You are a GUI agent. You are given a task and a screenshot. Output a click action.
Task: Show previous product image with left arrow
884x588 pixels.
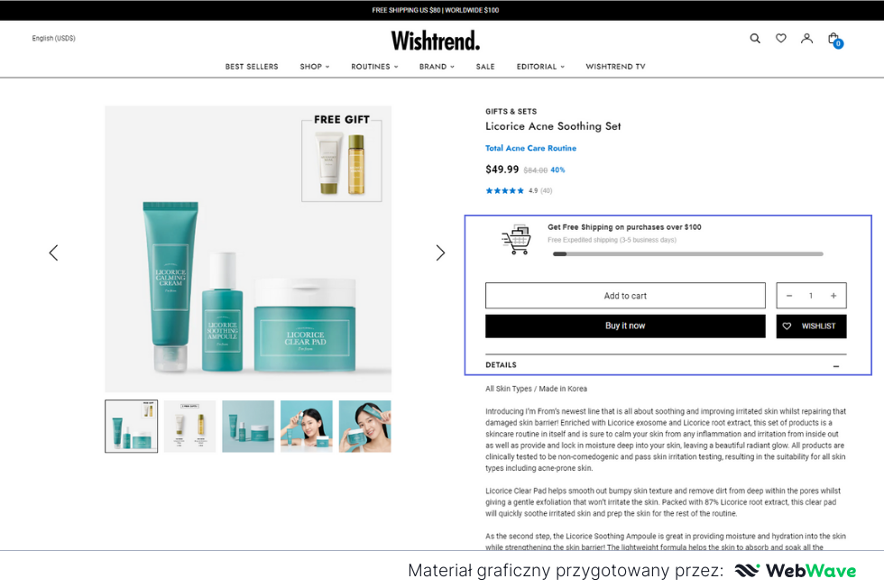(x=53, y=253)
